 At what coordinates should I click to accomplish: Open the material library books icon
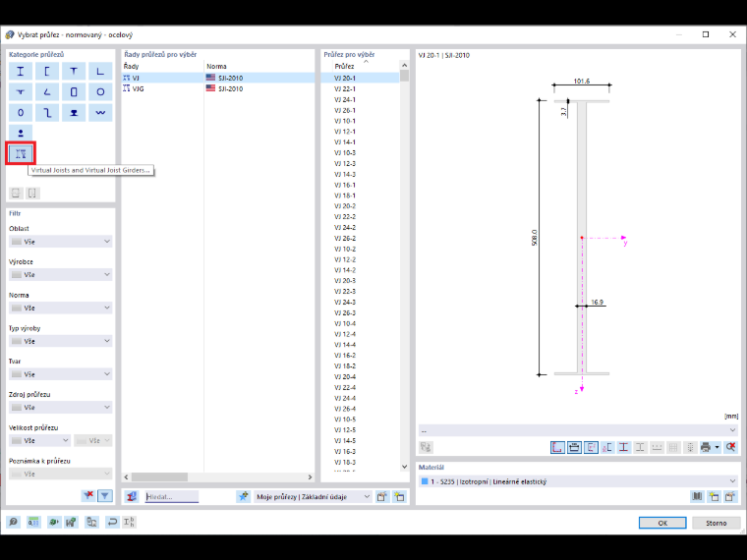tap(698, 497)
